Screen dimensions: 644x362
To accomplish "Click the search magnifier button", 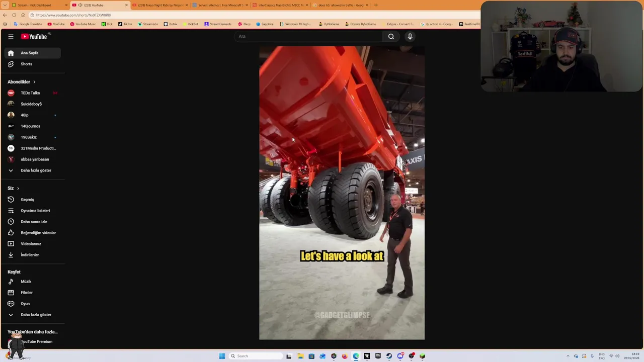I will pyautogui.click(x=391, y=36).
